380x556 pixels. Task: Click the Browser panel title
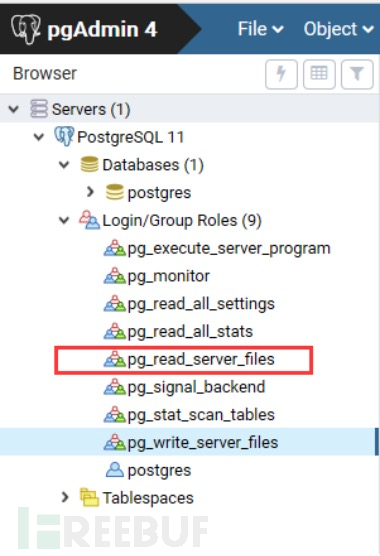pos(45,74)
